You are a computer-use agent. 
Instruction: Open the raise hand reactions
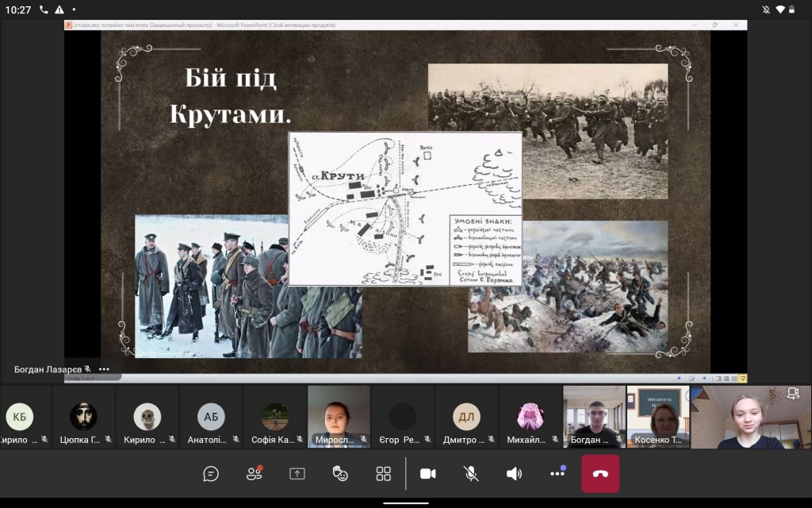pyautogui.click(x=340, y=474)
